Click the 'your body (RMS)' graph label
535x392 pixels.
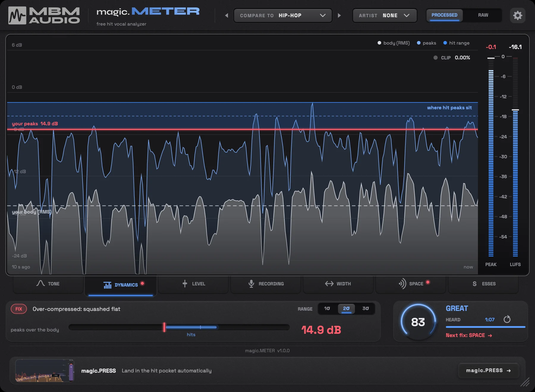(32, 212)
